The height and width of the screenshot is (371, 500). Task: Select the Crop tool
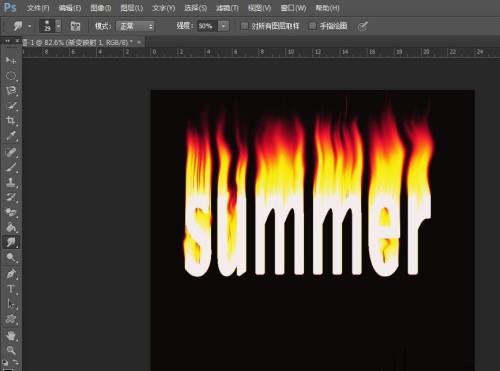(11, 121)
